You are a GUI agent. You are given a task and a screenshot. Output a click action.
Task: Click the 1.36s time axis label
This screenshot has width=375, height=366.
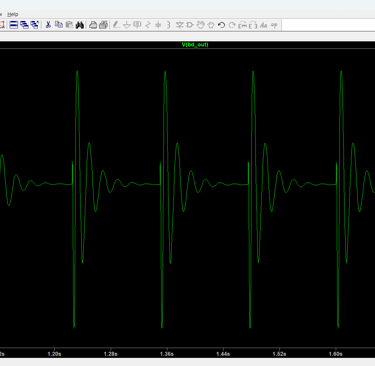click(167, 354)
